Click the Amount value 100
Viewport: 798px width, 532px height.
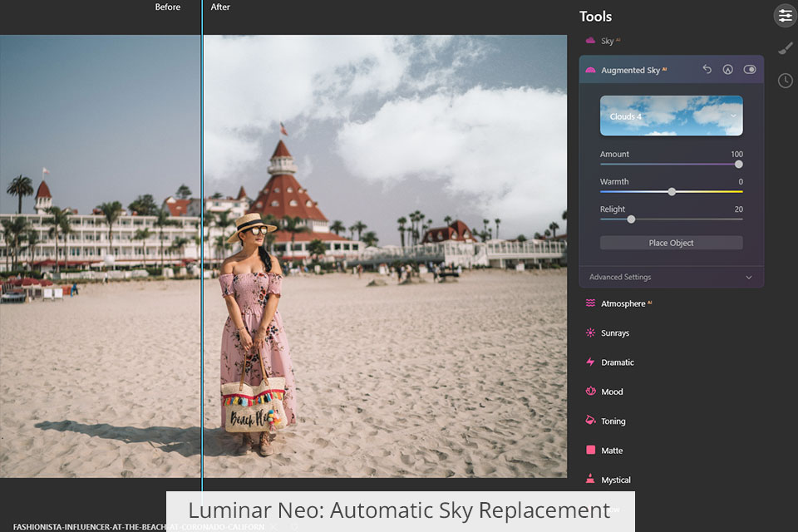(737, 155)
